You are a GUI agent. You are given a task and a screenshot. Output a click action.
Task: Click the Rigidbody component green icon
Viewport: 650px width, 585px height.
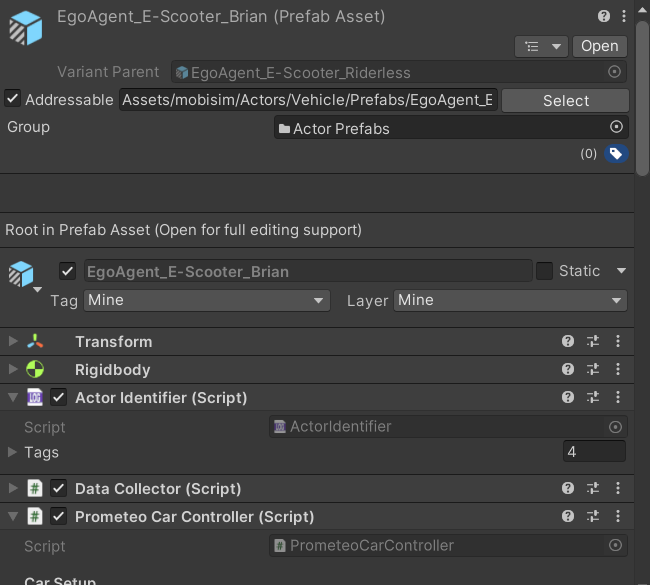pyautogui.click(x=35, y=369)
